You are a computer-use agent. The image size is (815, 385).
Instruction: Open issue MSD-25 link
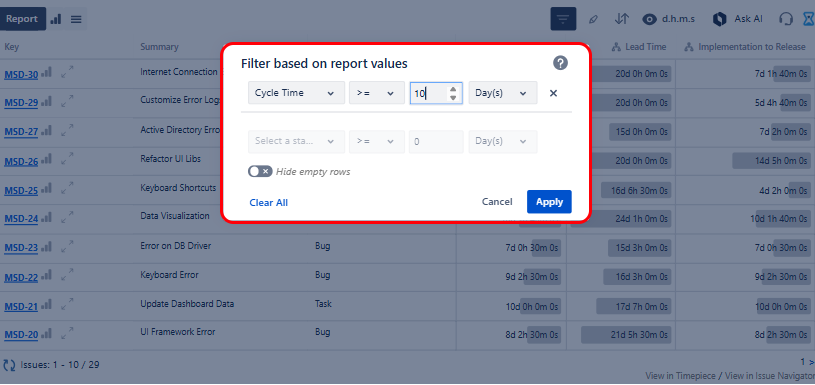click(x=21, y=191)
